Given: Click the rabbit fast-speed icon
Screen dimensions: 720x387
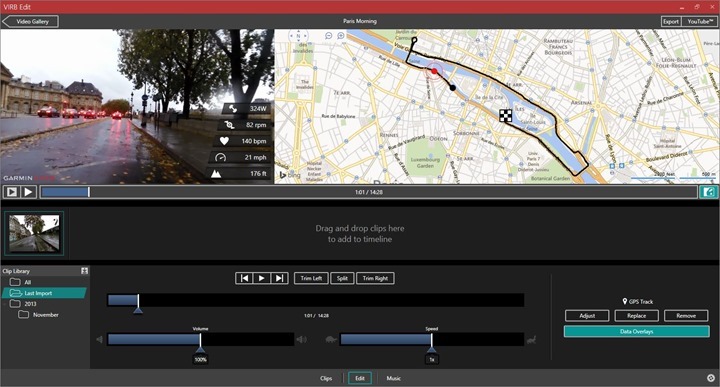Looking at the screenshot, I should [x=531, y=340].
